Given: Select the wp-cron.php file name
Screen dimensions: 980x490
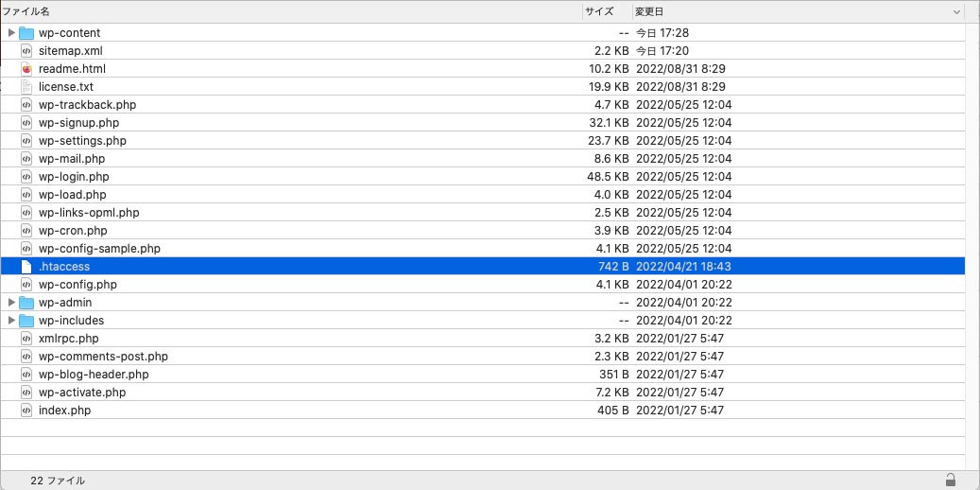Looking at the screenshot, I should tap(73, 231).
